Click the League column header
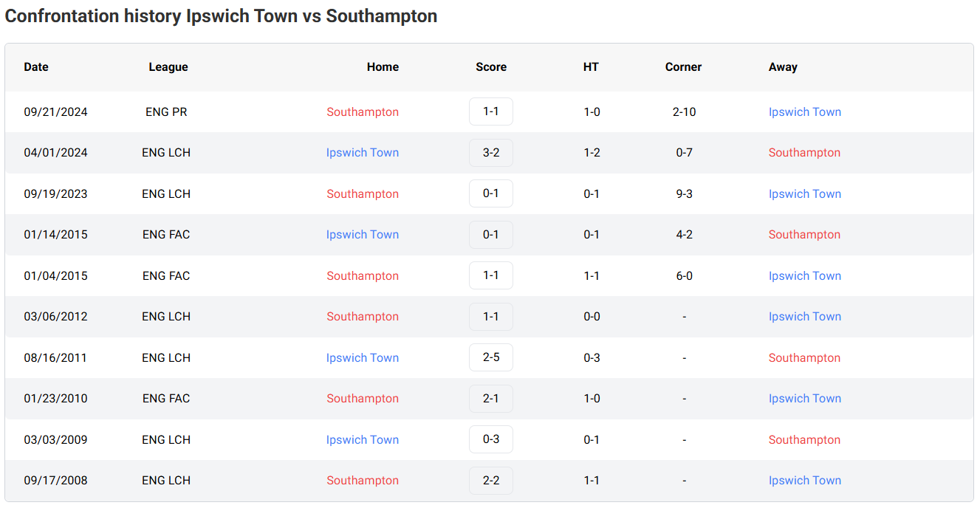 (168, 67)
